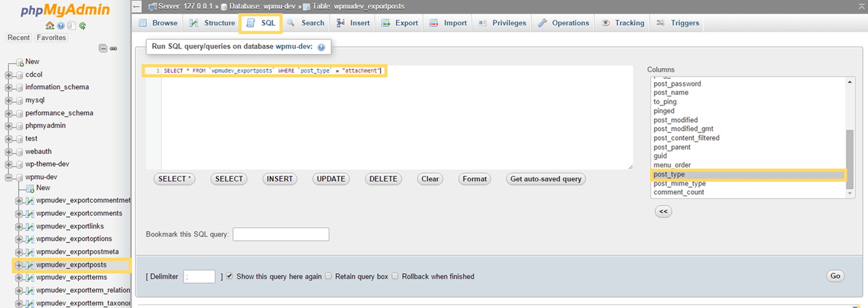Click the << insert column button
The image size is (868, 308).
click(x=663, y=211)
